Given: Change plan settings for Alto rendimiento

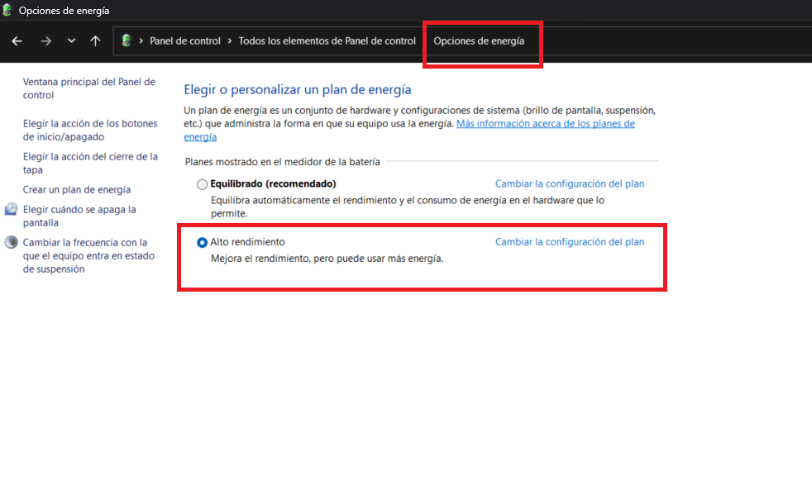Looking at the screenshot, I should pos(570,241).
